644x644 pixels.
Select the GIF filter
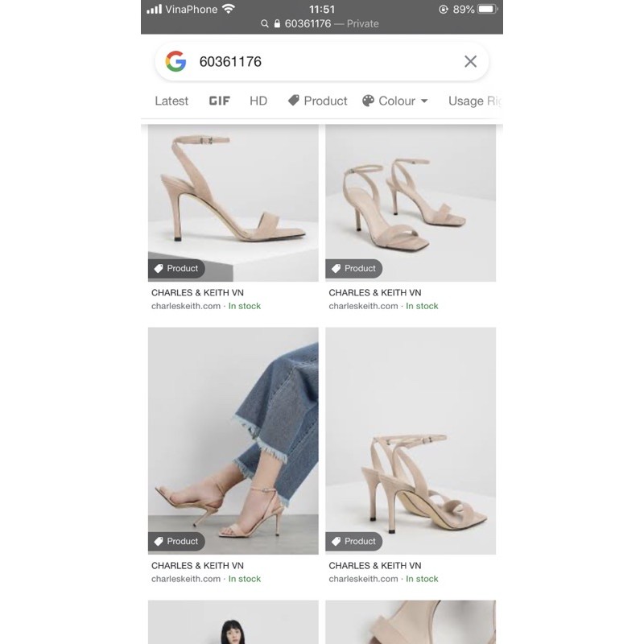pos(219,101)
